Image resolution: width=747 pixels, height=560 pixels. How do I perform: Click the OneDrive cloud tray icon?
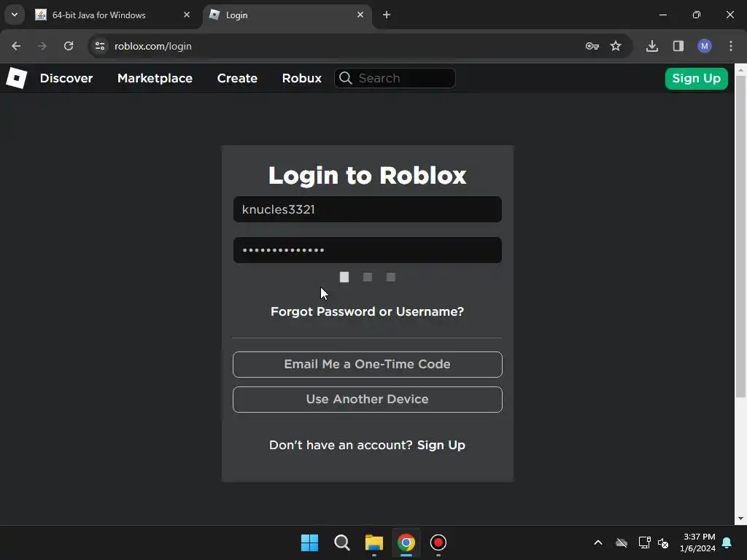point(622,542)
